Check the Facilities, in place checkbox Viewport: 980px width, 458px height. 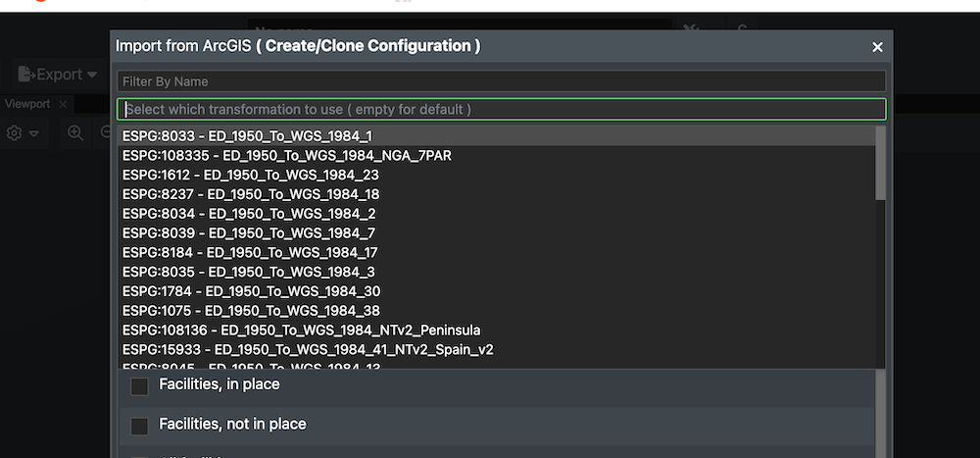coord(139,386)
